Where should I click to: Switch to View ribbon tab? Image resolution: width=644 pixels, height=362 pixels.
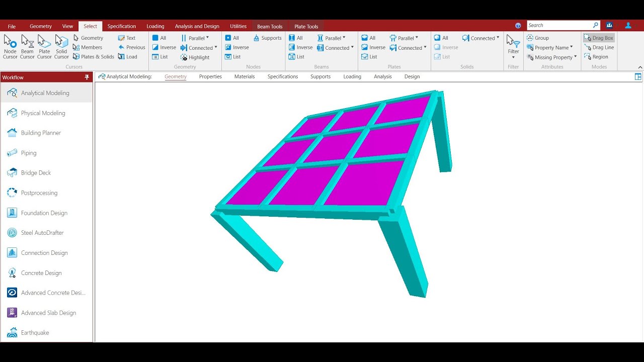[x=67, y=26]
